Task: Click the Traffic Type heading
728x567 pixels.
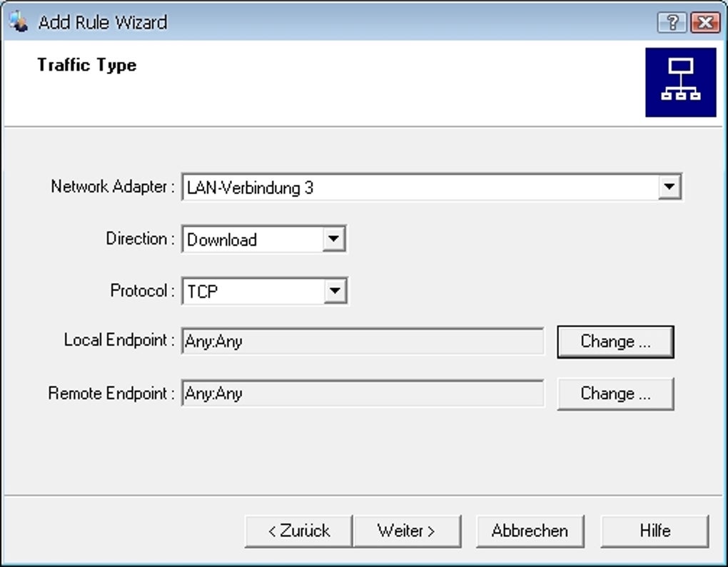Action: (x=86, y=64)
